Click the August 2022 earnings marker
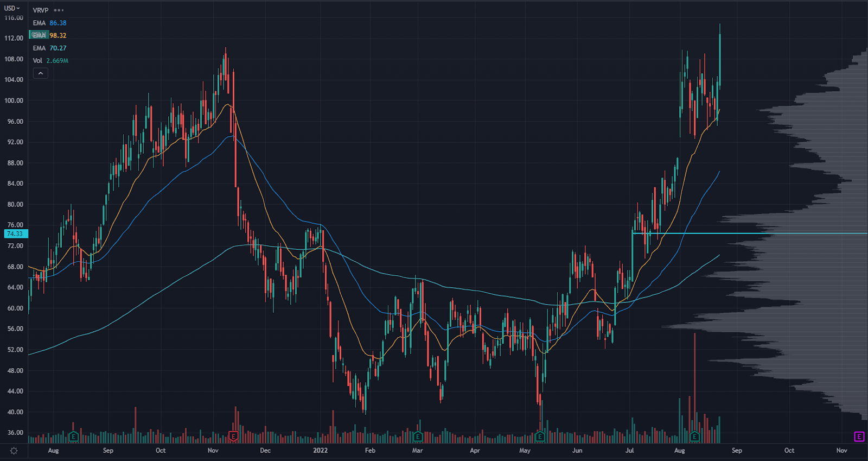 [x=695, y=436]
